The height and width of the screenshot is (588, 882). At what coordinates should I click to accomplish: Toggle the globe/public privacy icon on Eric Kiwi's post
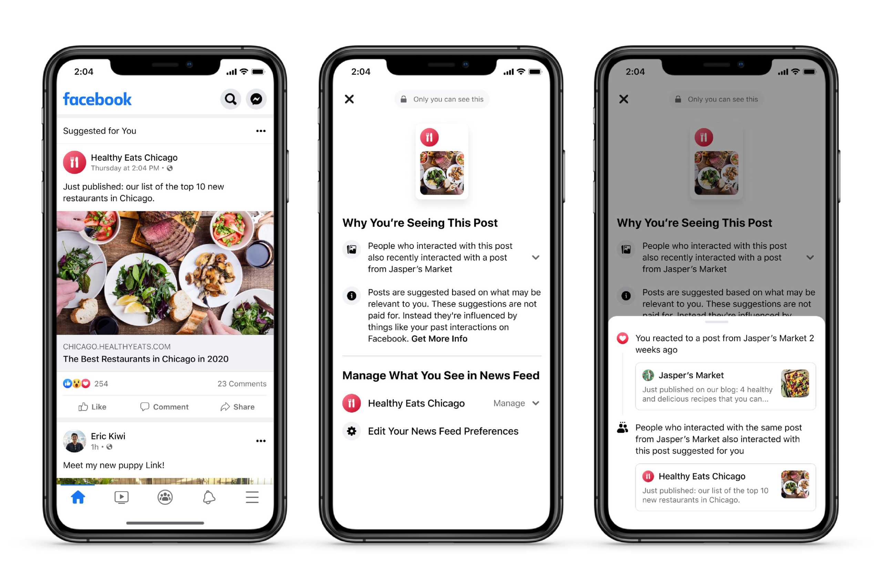coord(112,447)
